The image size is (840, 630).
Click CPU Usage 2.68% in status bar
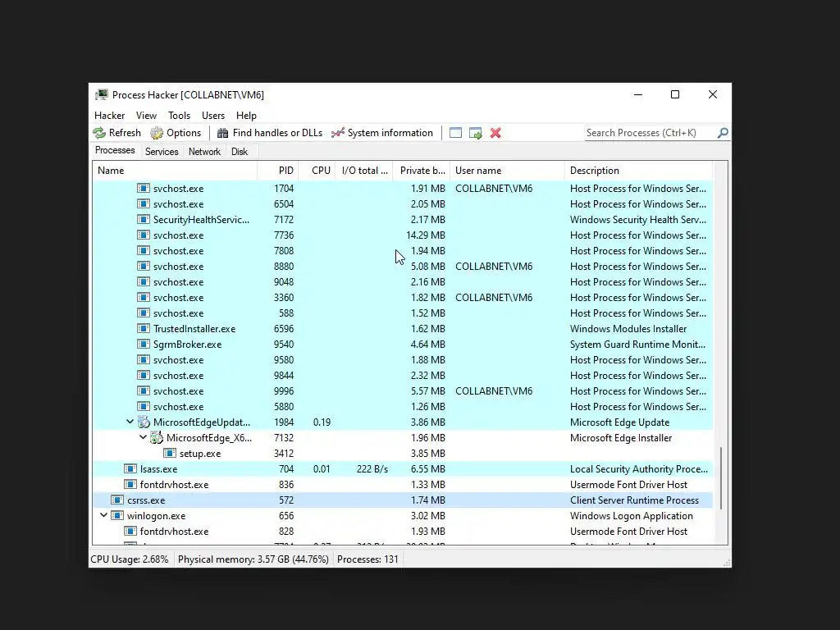coord(130,559)
